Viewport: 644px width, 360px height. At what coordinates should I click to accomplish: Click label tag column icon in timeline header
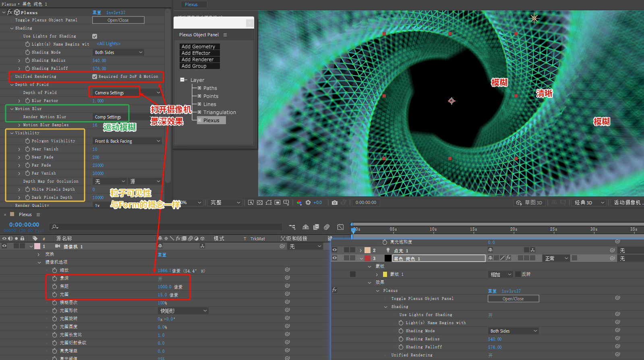pyautogui.click(x=35, y=238)
